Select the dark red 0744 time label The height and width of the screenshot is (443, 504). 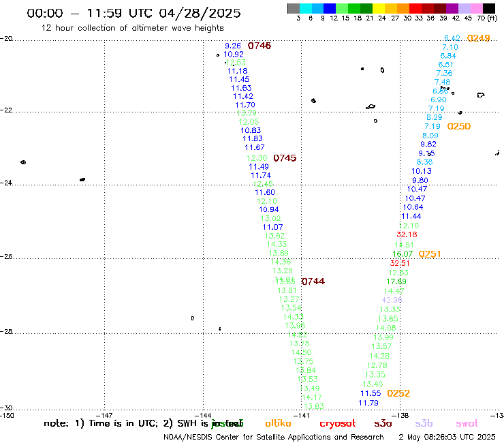point(313,281)
